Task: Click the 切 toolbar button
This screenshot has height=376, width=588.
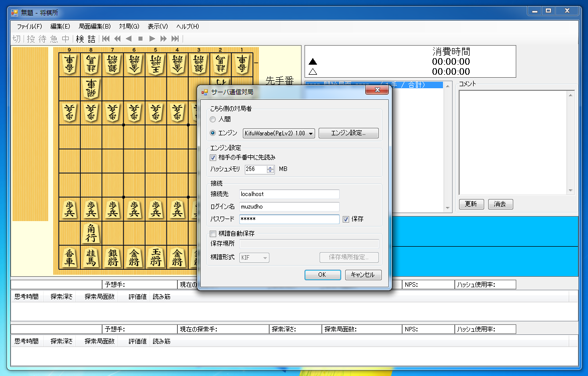Action: (17, 39)
